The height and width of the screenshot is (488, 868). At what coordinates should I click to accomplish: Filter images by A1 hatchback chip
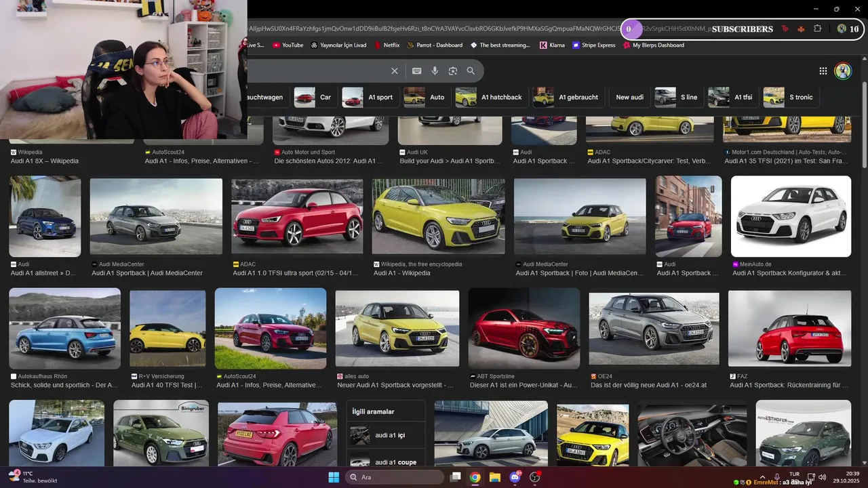point(491,97)
